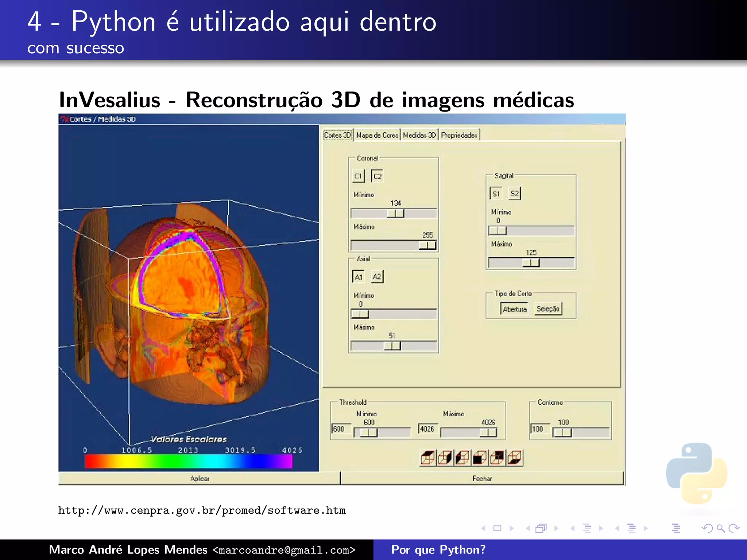Viewport: 747px width, 560px height.
Task: Click Beamer slide rectangle navigation icon
Action: [x=497, y=528]
